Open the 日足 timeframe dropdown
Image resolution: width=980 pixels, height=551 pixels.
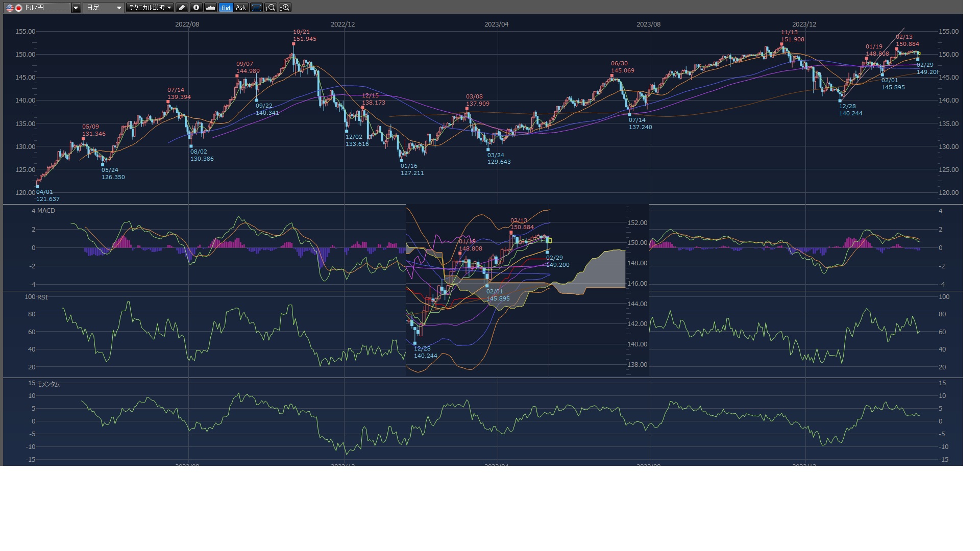point(104,8)
